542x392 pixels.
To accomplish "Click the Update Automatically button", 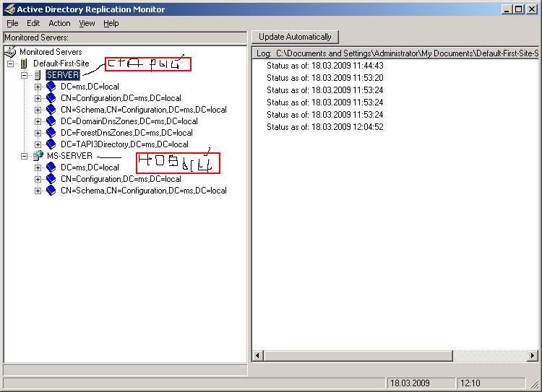I will [x=295, y=37].
